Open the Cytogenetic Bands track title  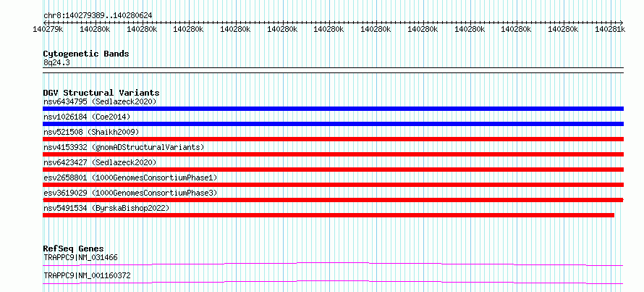pyautogui.click(x=86, y=54)
